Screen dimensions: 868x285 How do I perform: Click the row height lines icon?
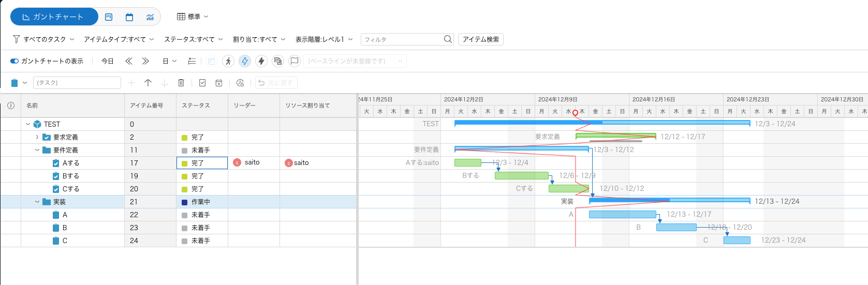click(x=192, y=61)
